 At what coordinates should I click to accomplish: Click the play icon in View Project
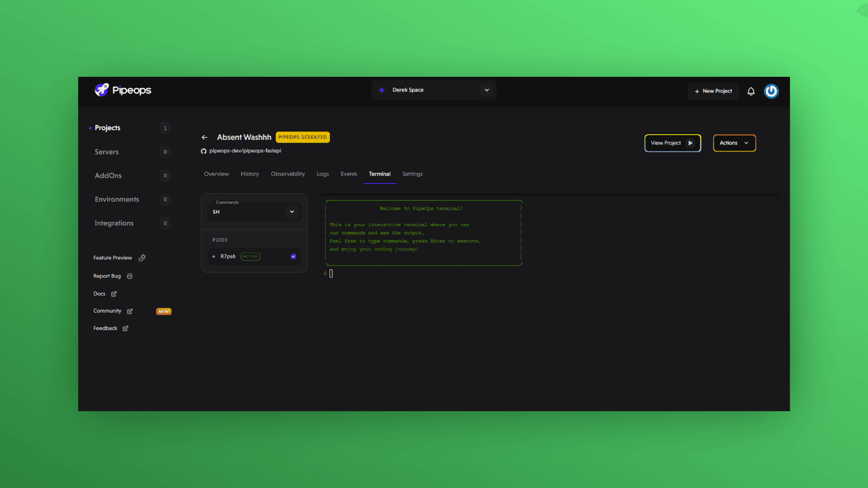(690, 143)
